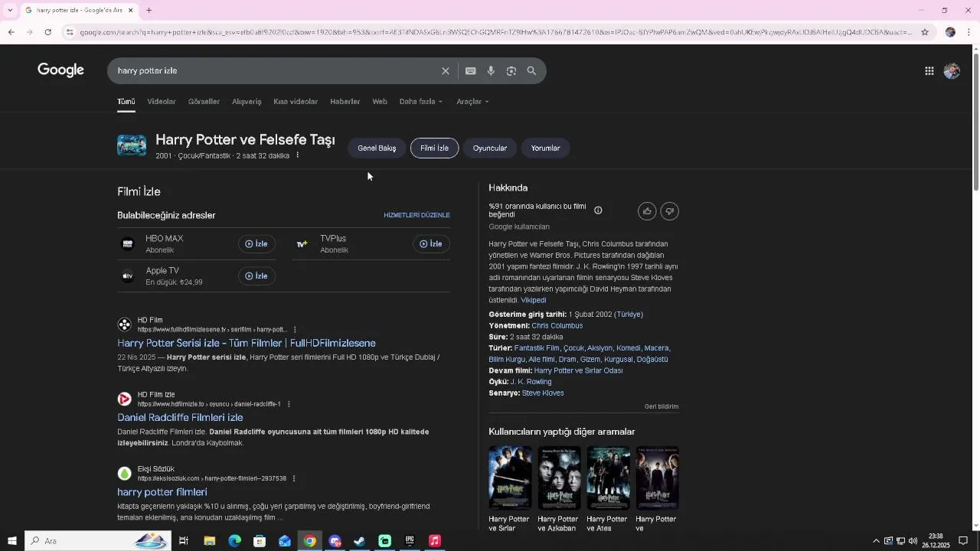This screenshot has width=980, height=551.
Task: Open Steam from the taskbar
Action: (360, 541)
